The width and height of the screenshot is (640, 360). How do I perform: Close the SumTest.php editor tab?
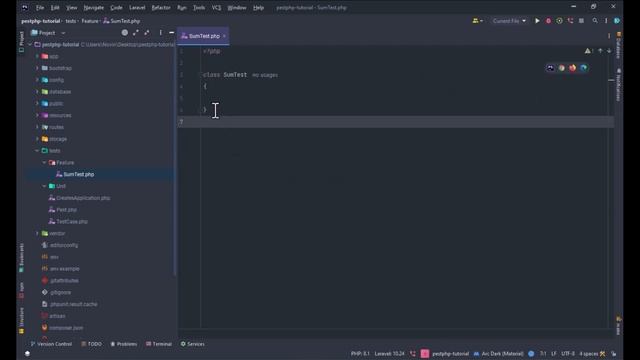click(224, 36)
